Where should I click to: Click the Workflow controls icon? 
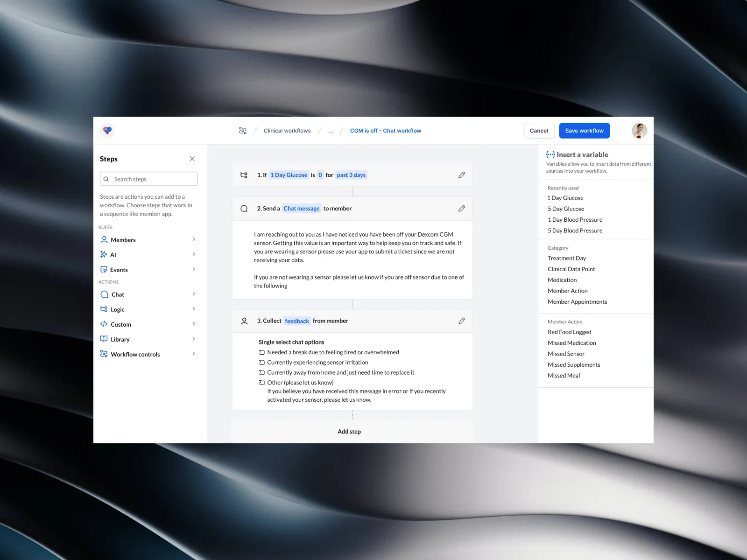(x=104, y=354)
